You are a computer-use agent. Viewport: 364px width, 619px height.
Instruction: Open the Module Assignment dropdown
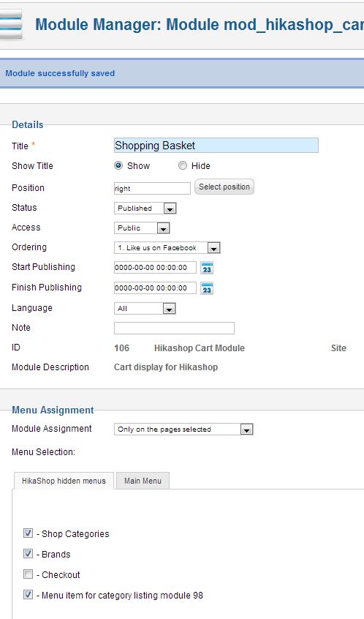coord(183,429)
